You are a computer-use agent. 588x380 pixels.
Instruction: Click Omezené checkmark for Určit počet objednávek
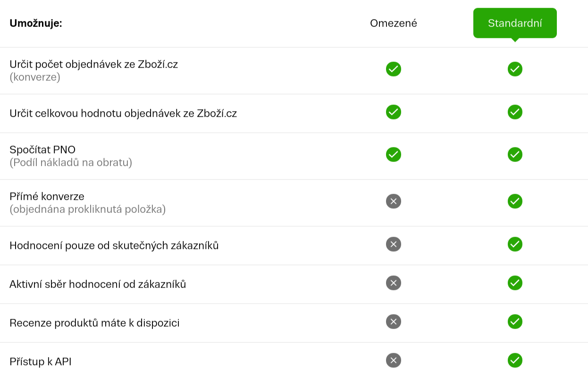click(x=394, y=69)
